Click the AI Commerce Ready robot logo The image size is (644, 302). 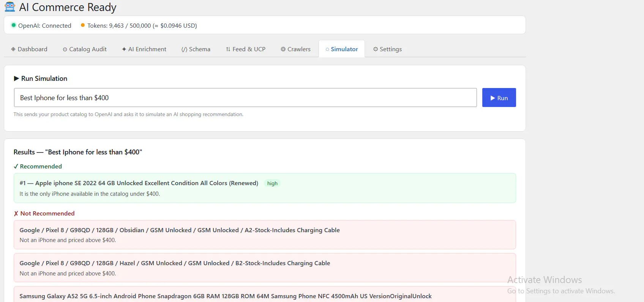click(10, 7)
